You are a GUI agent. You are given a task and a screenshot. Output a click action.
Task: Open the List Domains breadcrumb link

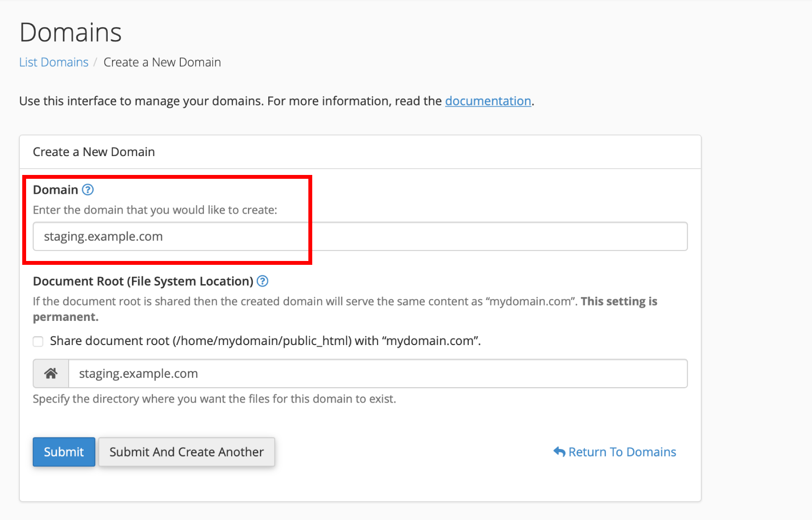(x=54, y=62)
